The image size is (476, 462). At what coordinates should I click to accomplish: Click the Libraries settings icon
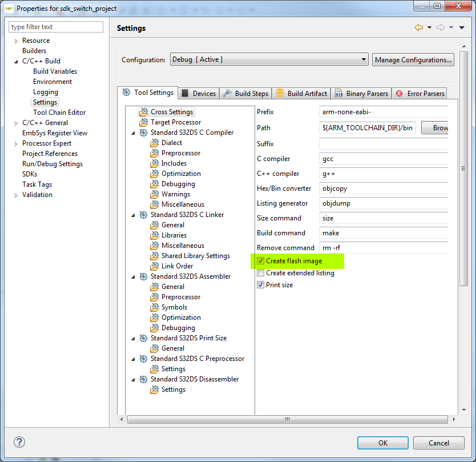[154, 235]
